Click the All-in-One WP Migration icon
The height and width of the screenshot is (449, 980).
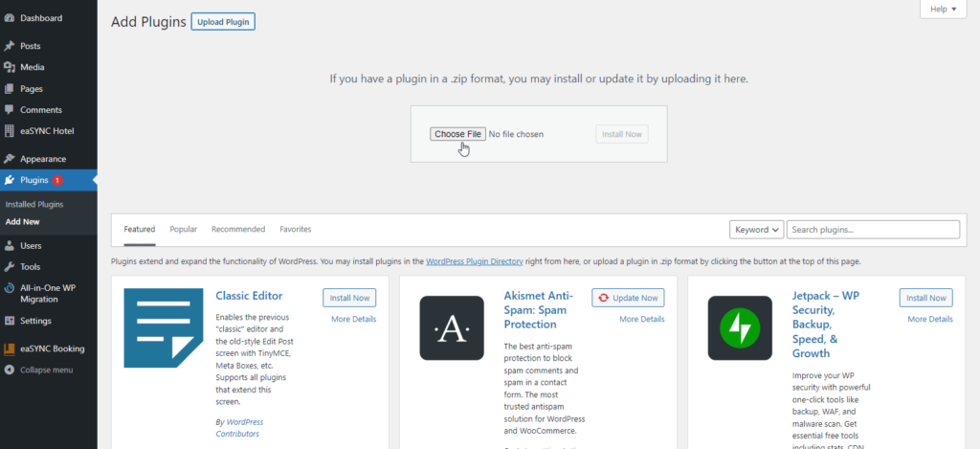tap(10, 288)
